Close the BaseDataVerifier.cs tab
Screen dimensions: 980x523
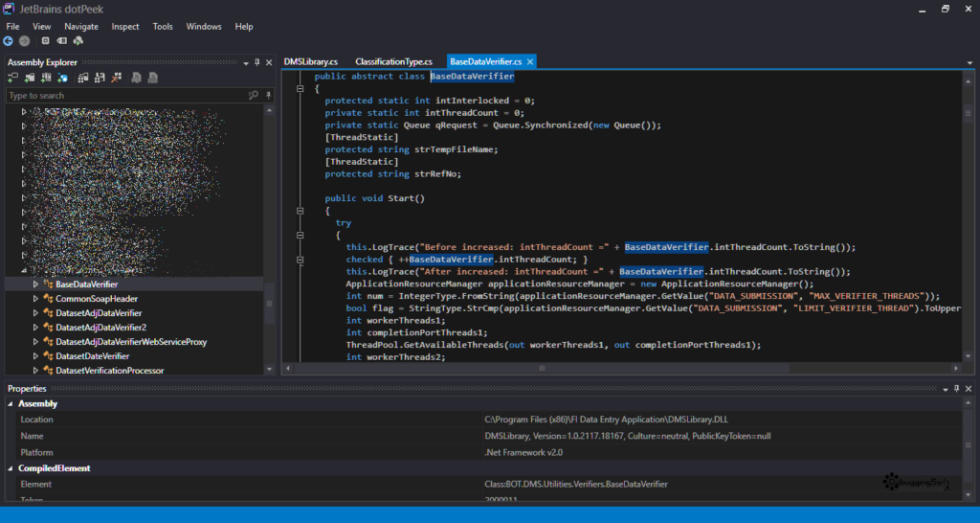pyautogui.click(x=530, y=61)
